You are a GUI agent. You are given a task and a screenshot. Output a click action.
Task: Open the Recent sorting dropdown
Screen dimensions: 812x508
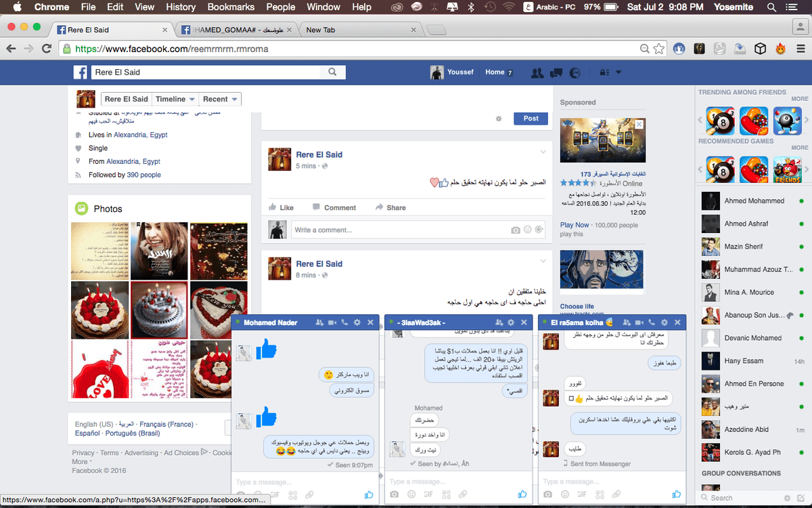pyautogui.click(x=220, y=98)
